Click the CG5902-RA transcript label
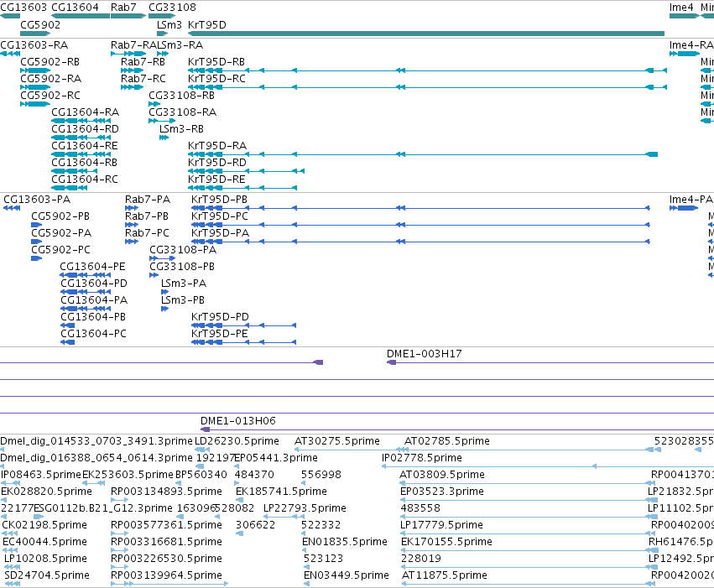 50,79
